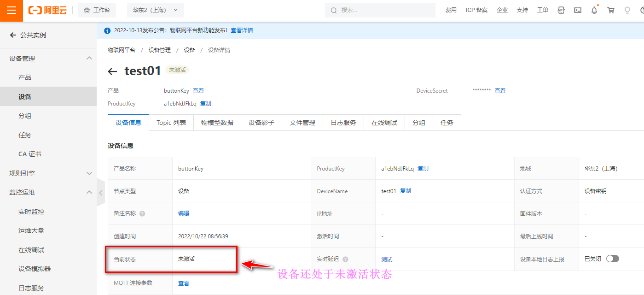Switch to the 任务 tab
644x295 pixels.
[x=447, y=123]
